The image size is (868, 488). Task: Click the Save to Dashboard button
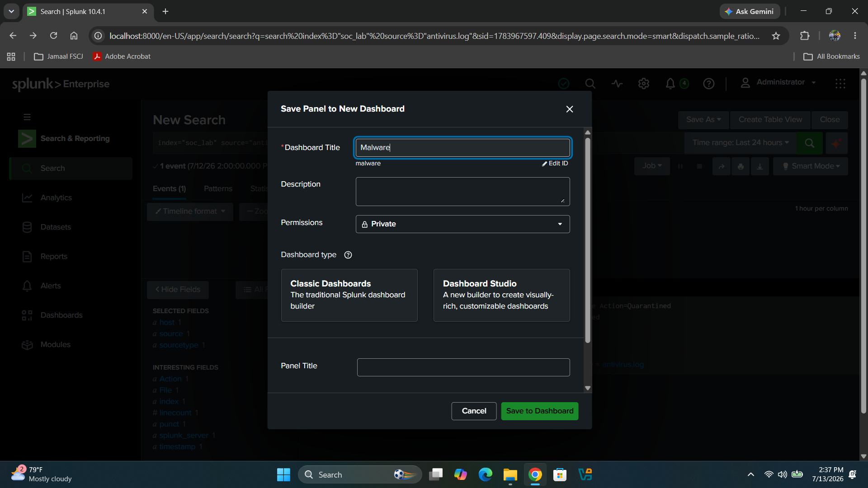coord(540,411)
